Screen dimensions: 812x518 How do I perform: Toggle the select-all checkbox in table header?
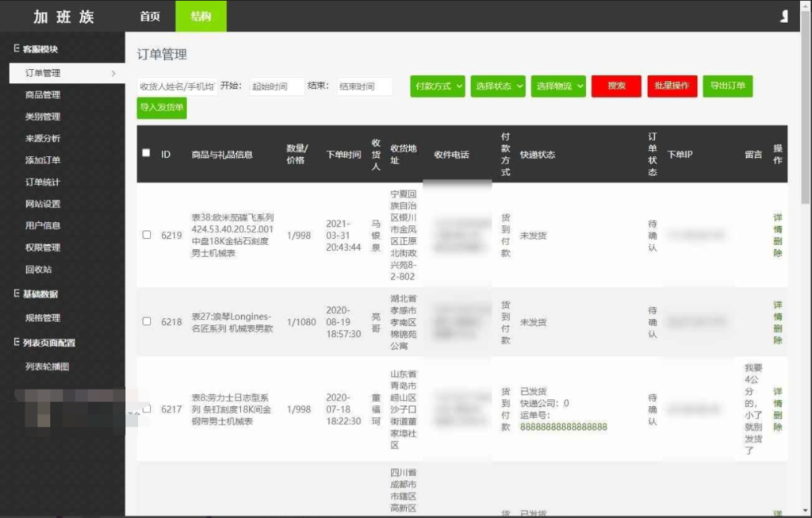pos(146,153)
